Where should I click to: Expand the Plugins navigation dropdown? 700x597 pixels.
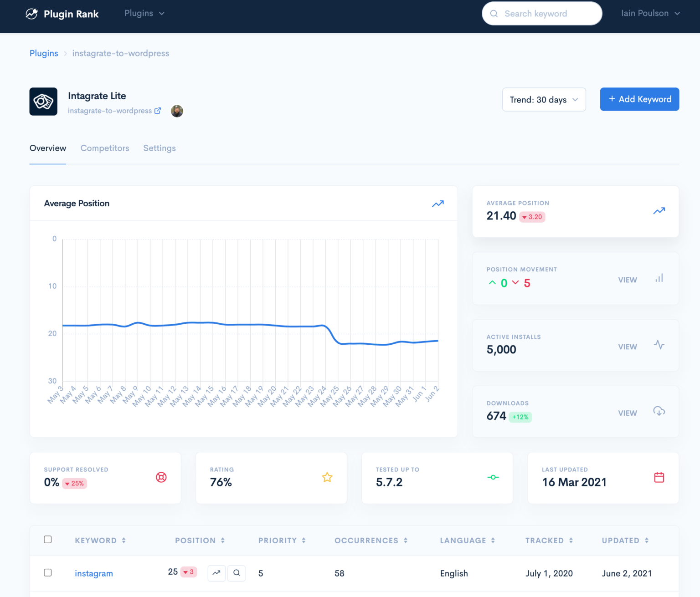(x=144, y=13)
